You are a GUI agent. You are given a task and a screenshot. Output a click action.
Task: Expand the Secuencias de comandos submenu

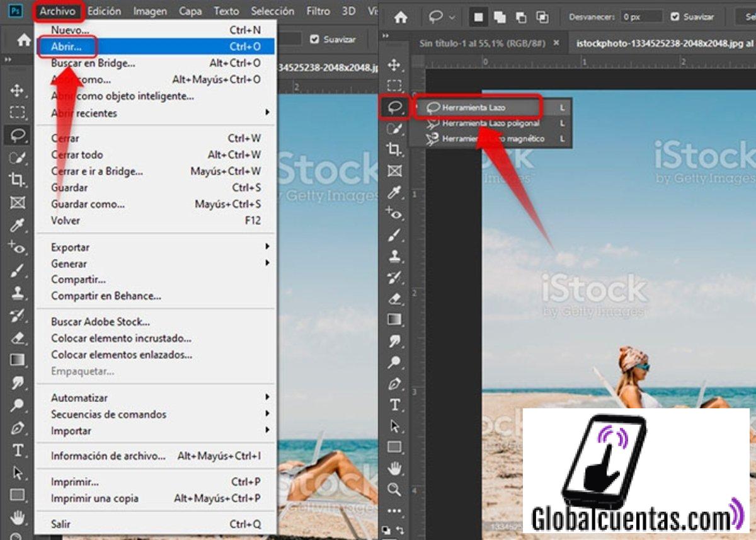[154, 414]
